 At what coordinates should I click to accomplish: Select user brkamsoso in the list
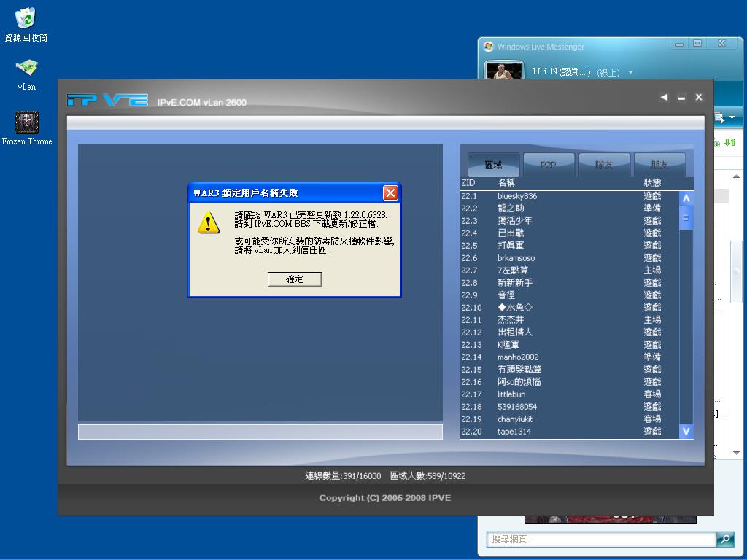click(x=569, y=258)
